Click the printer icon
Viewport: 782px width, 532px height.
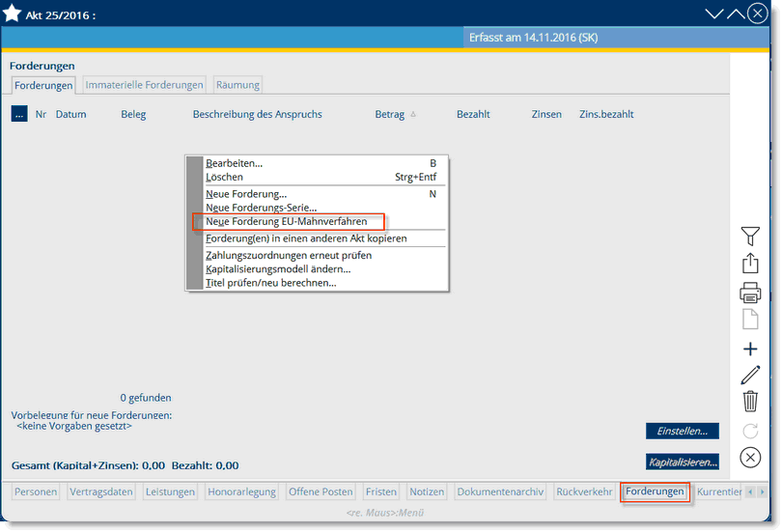pos(750,294)
